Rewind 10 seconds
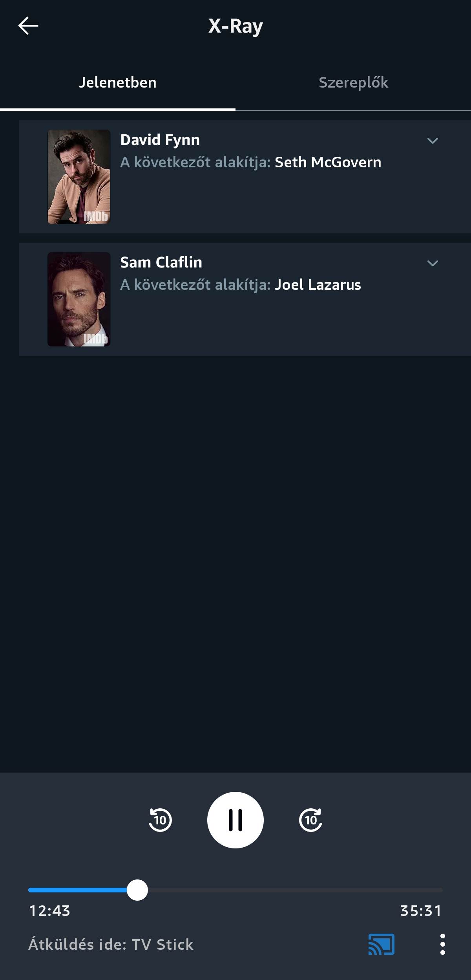The image size is (471, 980). 160,820
